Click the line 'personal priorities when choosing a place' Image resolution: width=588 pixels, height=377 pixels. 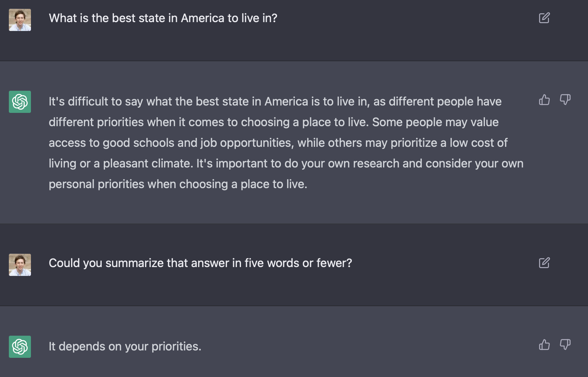(178, 184)
